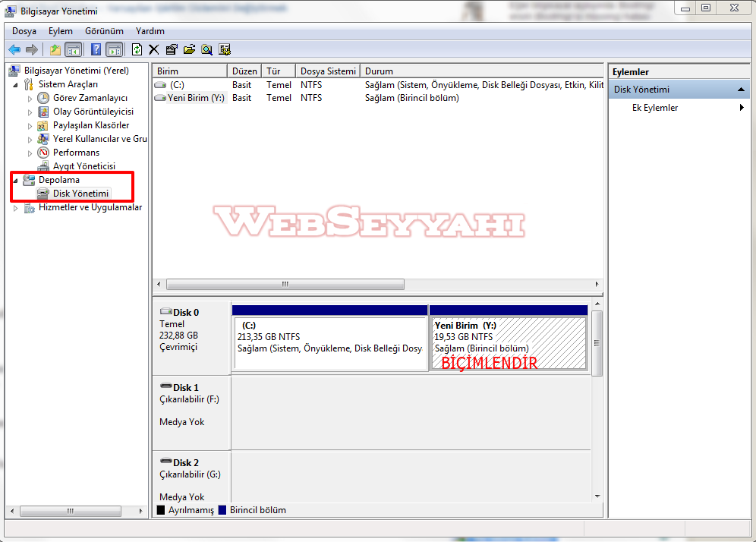The width and height of the screenshot is (756, 542).
Task: Open the Dosya menu
Action: (x=24, y=31)
